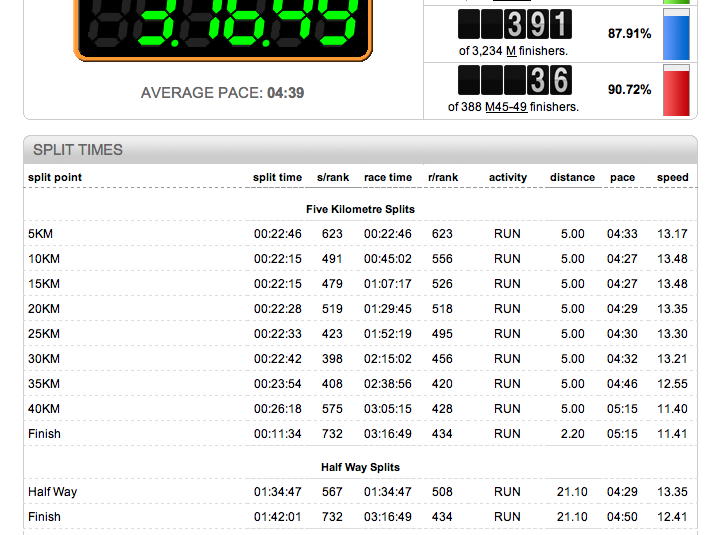The width and height of the screenshot is (712, 535).
Task: Click the 5KM speed value 13.17
Action: 672,234
